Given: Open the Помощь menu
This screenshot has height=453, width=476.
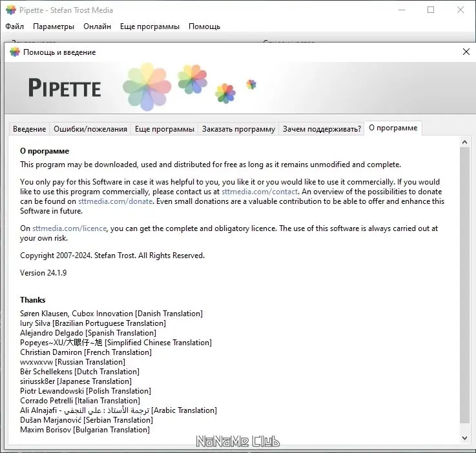Looking at the screenshot, I should click(204, 26).
